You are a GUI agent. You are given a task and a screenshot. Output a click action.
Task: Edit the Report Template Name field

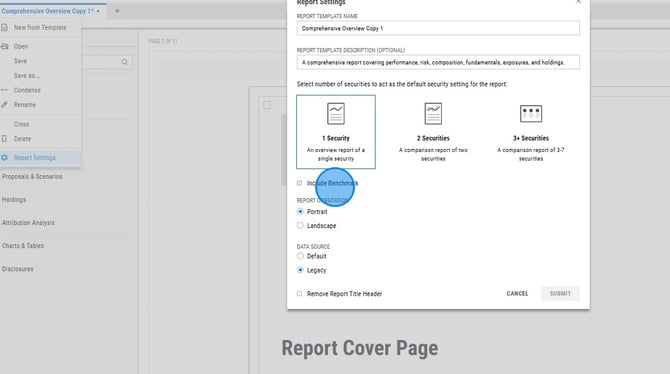[438, 28]
